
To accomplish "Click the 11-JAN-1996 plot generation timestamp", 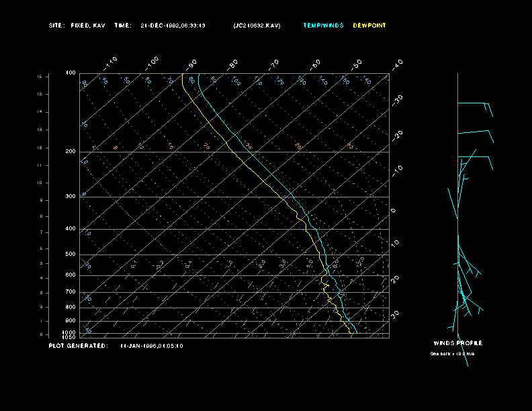I will click(152, 346).
